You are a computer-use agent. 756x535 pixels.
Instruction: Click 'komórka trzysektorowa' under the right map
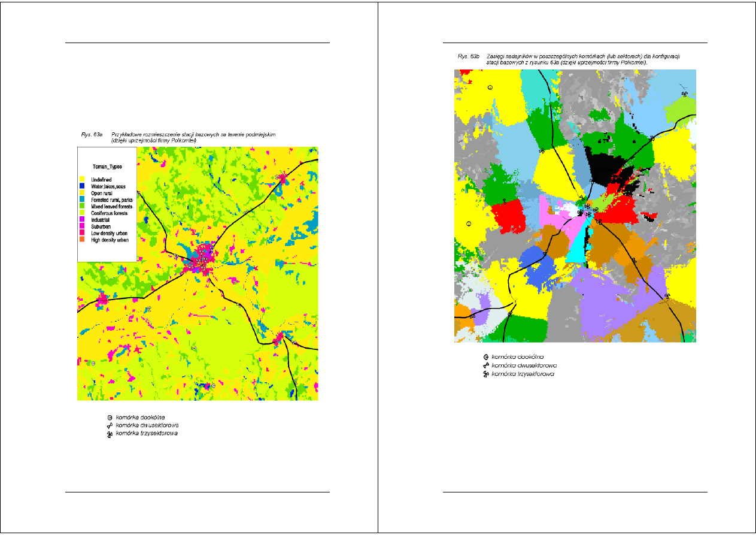coord(523,374)
